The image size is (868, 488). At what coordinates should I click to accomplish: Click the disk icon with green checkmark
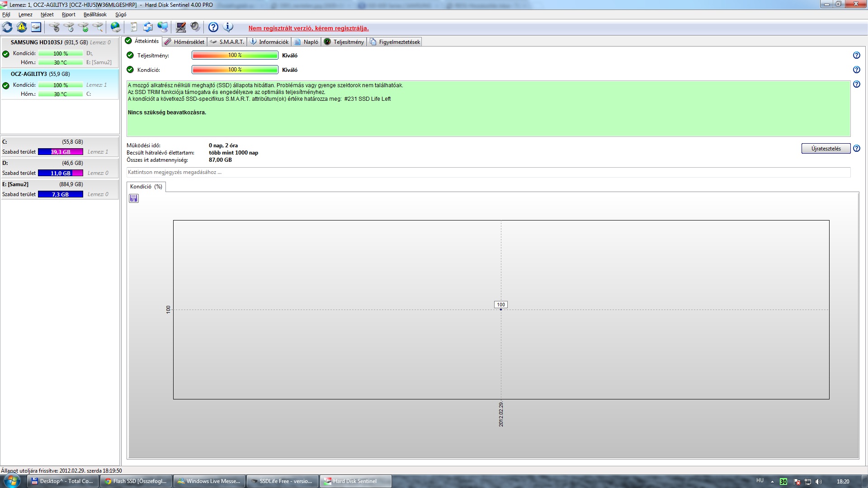click(83, 27)
